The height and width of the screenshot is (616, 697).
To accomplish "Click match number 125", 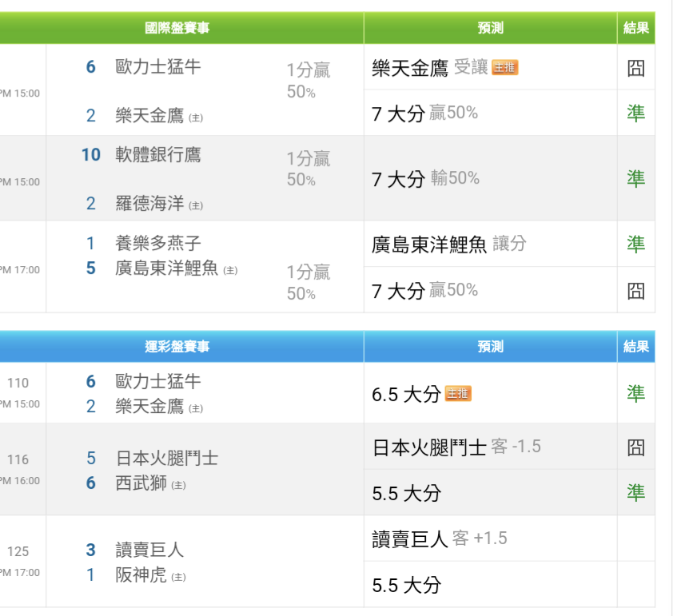I will (x=18, y=551).
